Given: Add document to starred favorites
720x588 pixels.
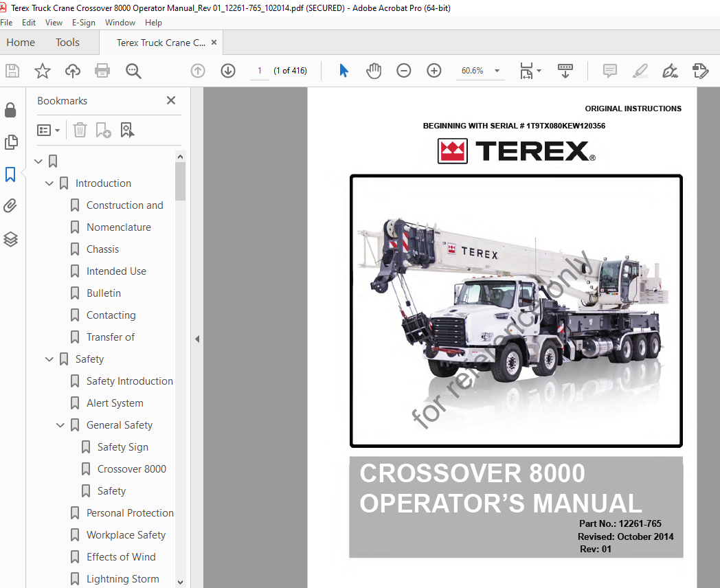Looking at the screenshot, I should (42, 71).
